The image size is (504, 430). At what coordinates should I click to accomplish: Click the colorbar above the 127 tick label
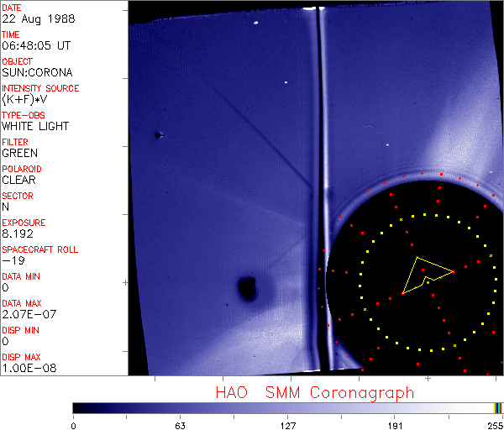click(287, 407)
